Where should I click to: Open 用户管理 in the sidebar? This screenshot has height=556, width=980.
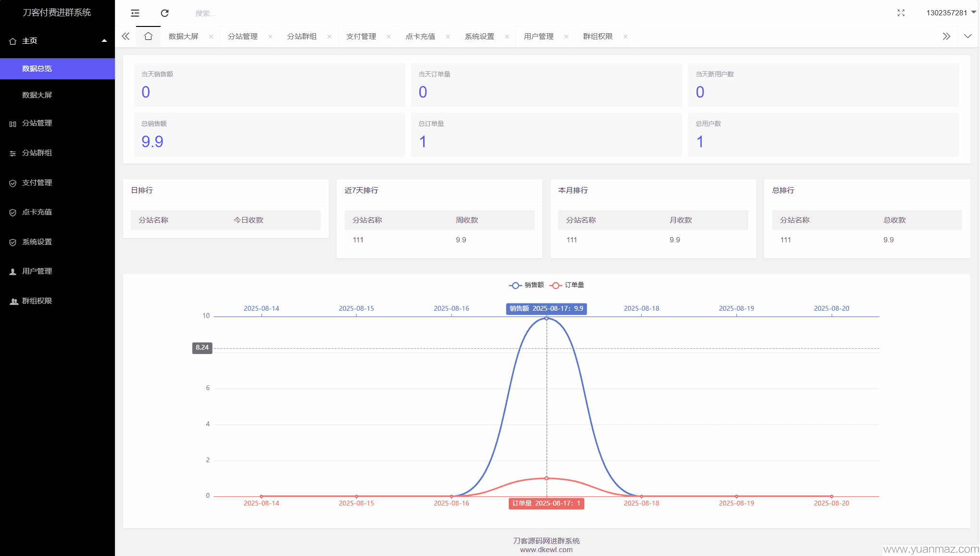(57, 271)
